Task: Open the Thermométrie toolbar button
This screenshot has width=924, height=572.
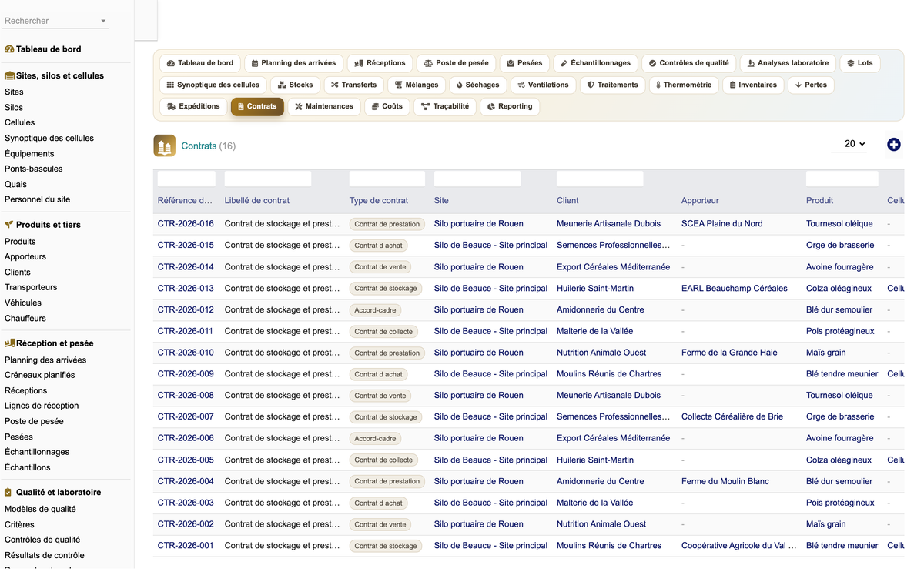Action: pos(684,85)
